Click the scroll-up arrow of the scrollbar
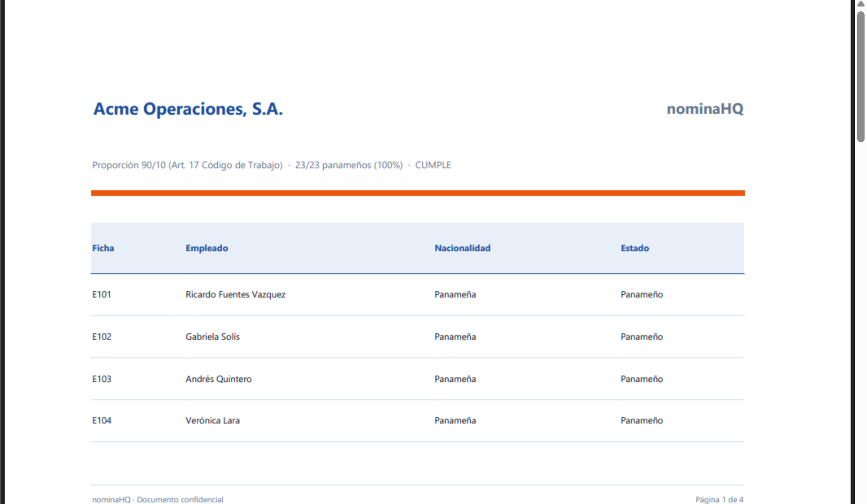 point(860,4)
